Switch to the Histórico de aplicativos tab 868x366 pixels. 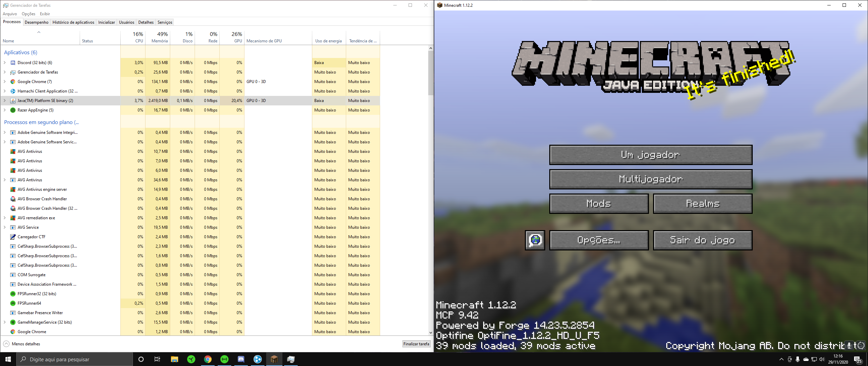73,22
